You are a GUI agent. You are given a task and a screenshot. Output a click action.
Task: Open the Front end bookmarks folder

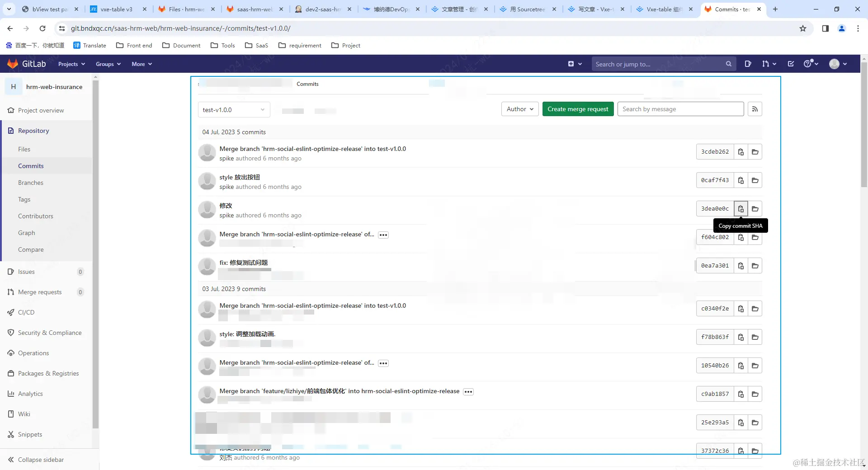(x=134, y=45)
